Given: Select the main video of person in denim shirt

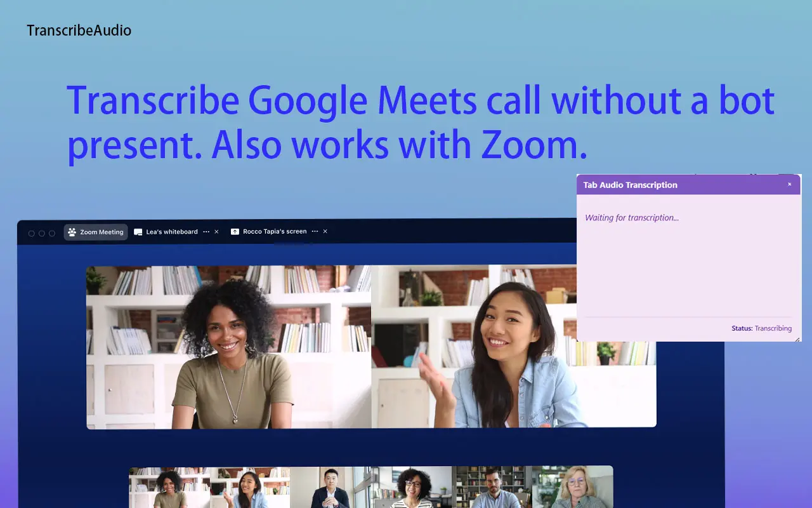Looking at the screenshot, I should pos(513,347).
